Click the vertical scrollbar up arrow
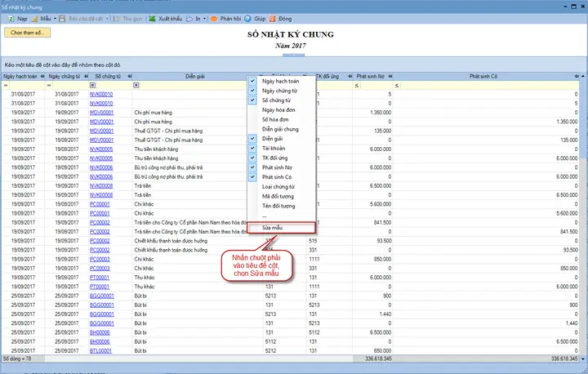This screenshot has height=374, width=588. coord(583,76)
